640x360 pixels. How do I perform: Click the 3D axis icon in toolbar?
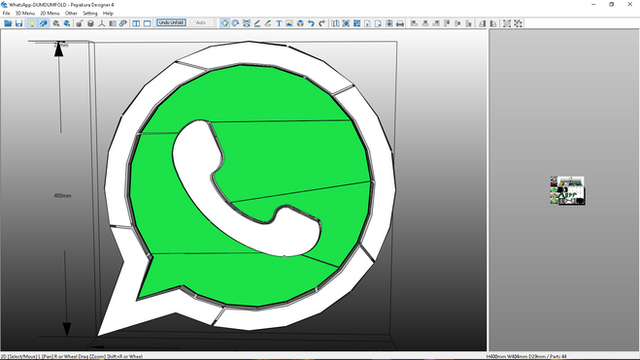click(102, 23)
